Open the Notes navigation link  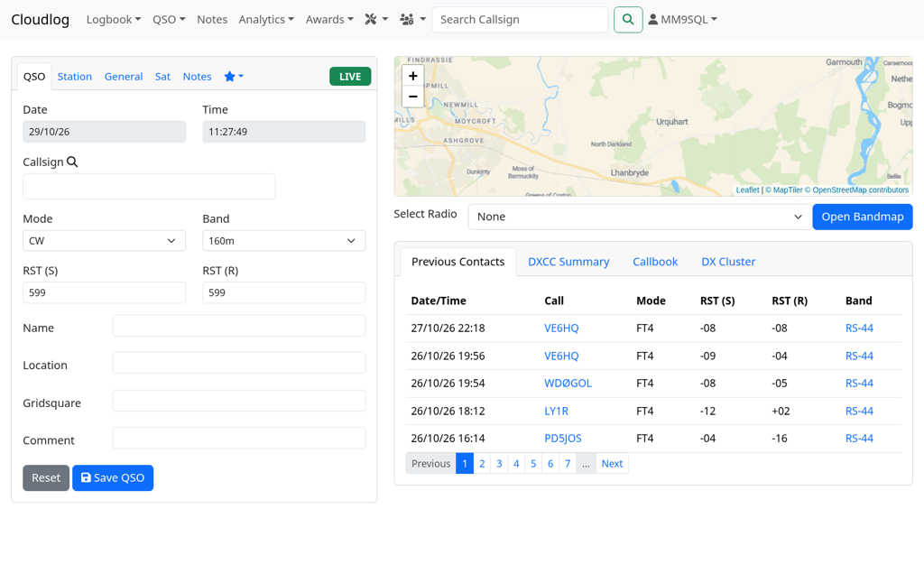point(212,20)
